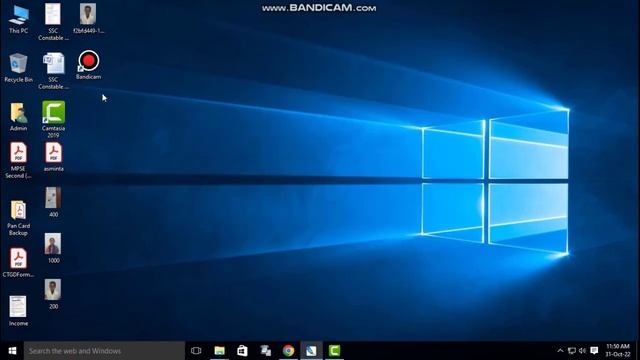
Task: Launch the Bandicam desktop shortcut
Action: click(89, 65)
